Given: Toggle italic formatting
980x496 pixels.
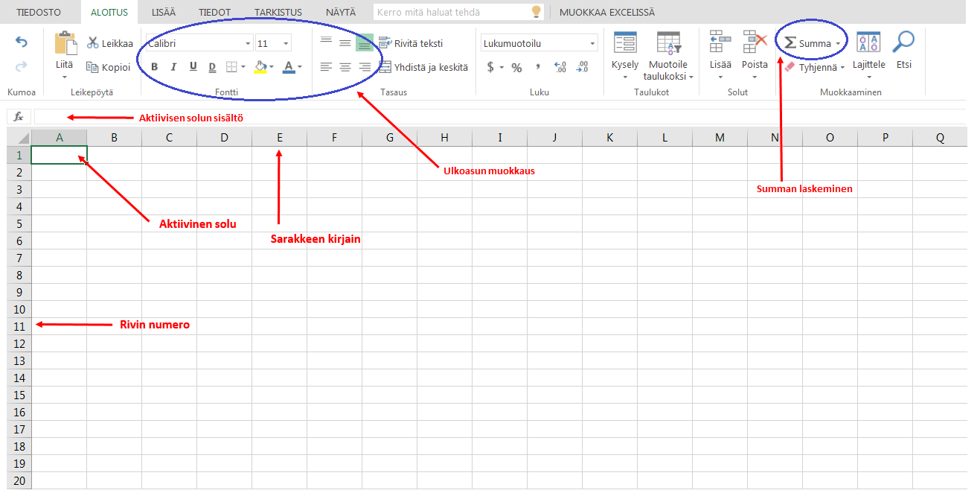Looking at the screenshot, I should 174,67.
